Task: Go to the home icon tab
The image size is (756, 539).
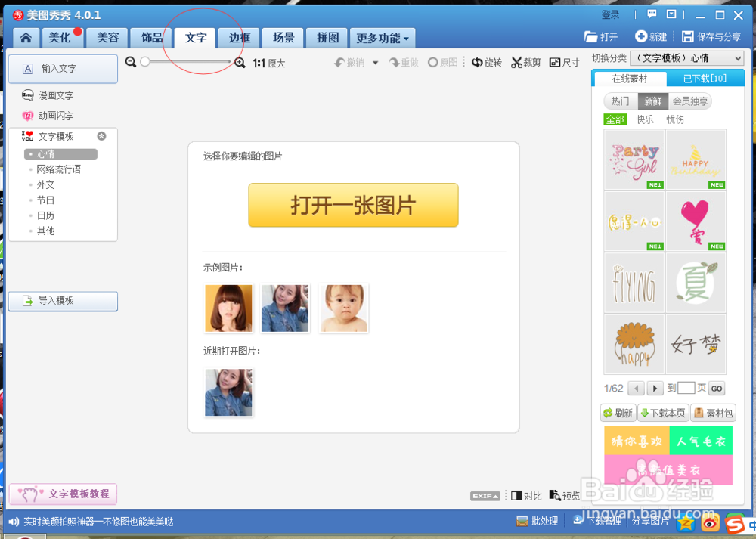Action: pyautogui.click(x=26, y=38)
